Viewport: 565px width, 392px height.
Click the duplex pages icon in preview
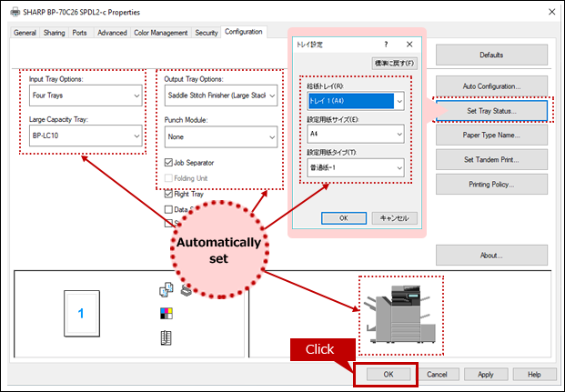(x=166, y=291)
